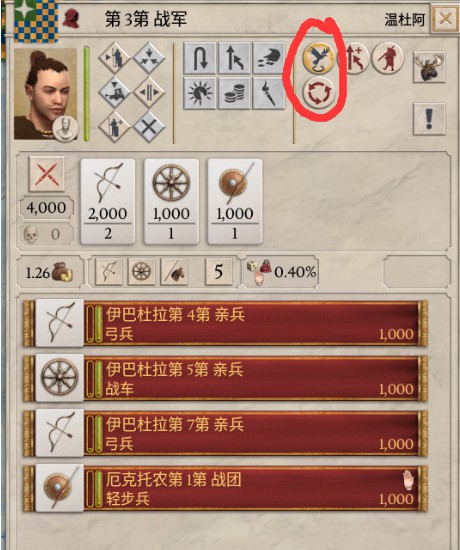The width and height of the screenshot is (460, 550).
Task: Click the horse and sun icon
Action: (x=200, y=93)
